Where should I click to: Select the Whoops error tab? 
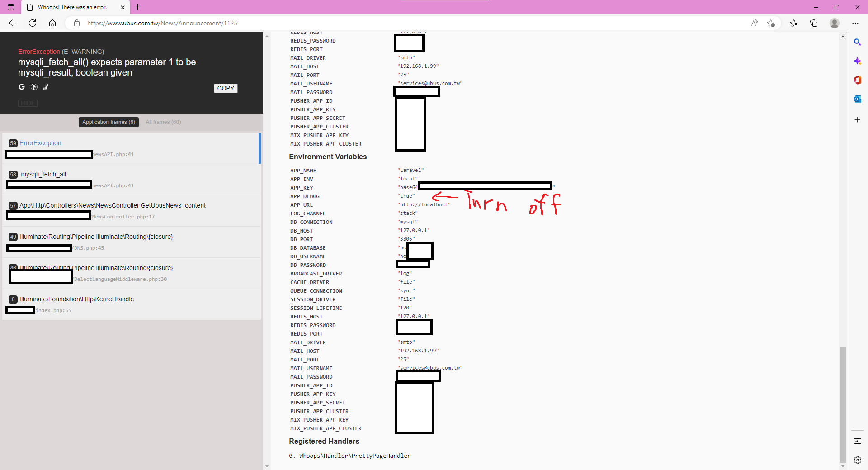tap(72, 7)
